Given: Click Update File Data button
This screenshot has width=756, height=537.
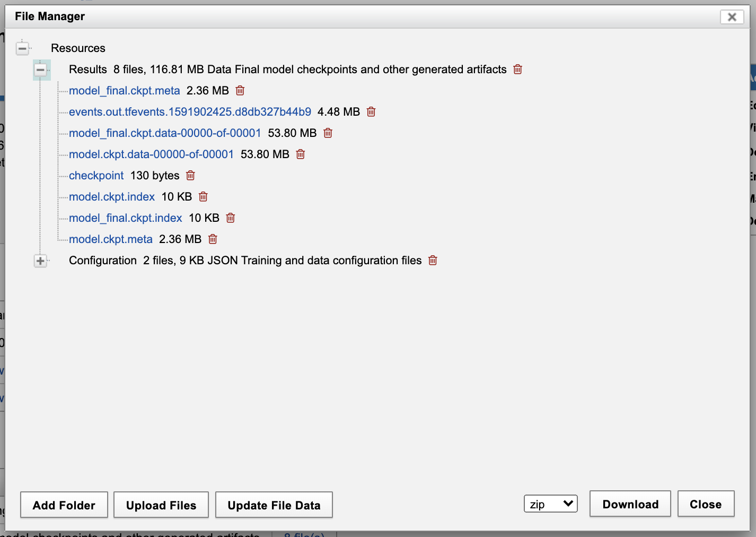Looking at the screenshot, I should pos(274,505).
